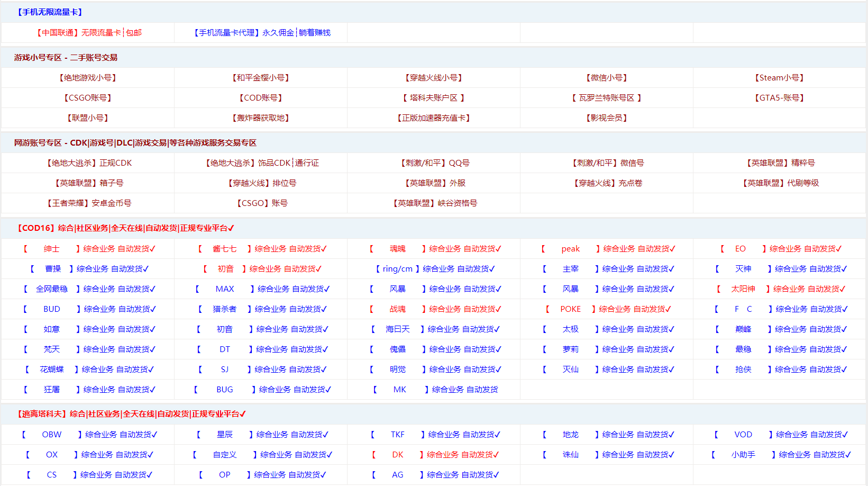Image resolution: width=868 pixels, height=486 pixels.
Task: Open the 英雄联盟 外服 link
Action: point(434,183)
